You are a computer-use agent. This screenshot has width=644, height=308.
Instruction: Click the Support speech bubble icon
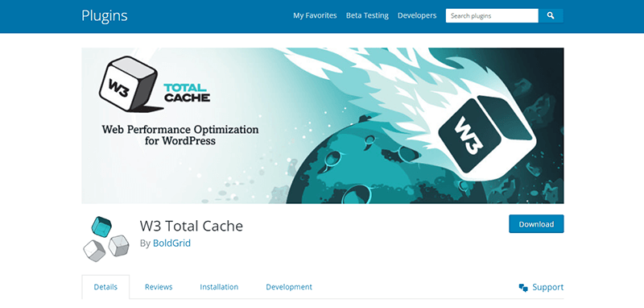(x=523, y=288)
